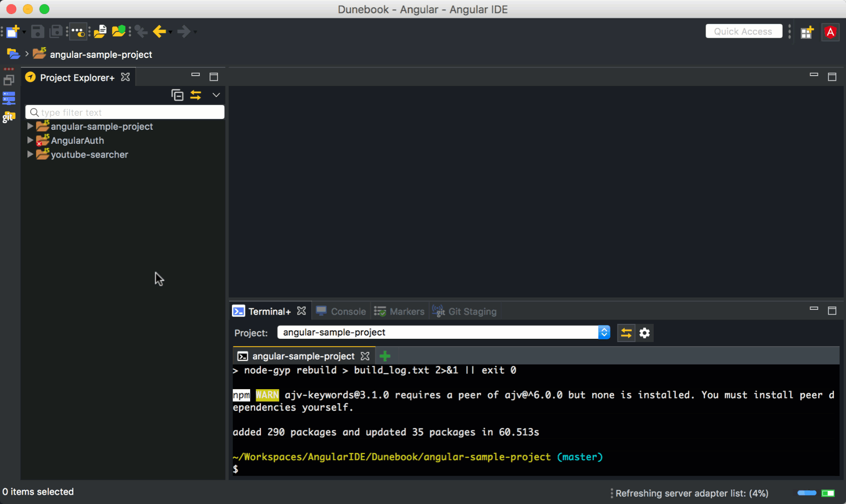Open Terminal+ settings gear icon

pyautogui.click(x=644, y=333)
